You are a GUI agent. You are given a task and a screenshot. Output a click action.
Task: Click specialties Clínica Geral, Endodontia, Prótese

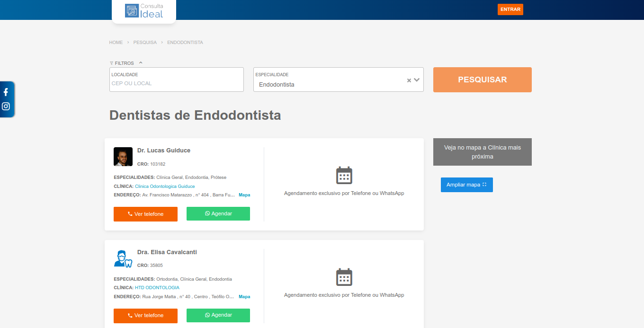click(191, 177)
